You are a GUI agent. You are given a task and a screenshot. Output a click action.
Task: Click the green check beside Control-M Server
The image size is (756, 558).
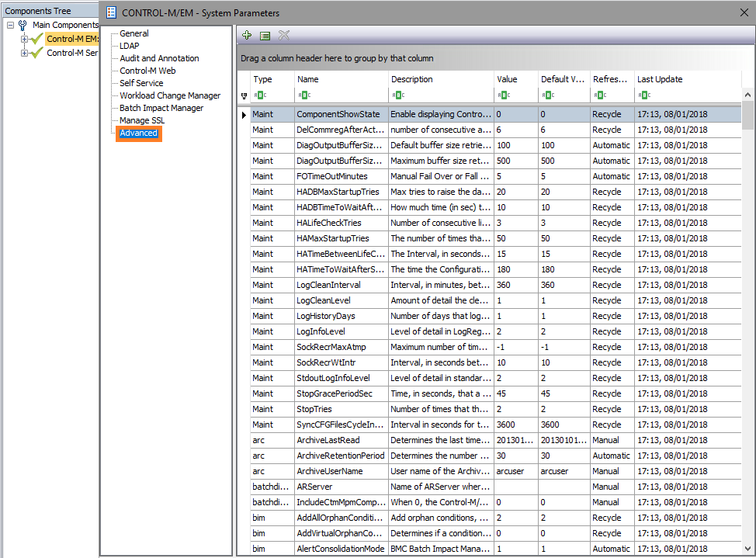(36, 53)
